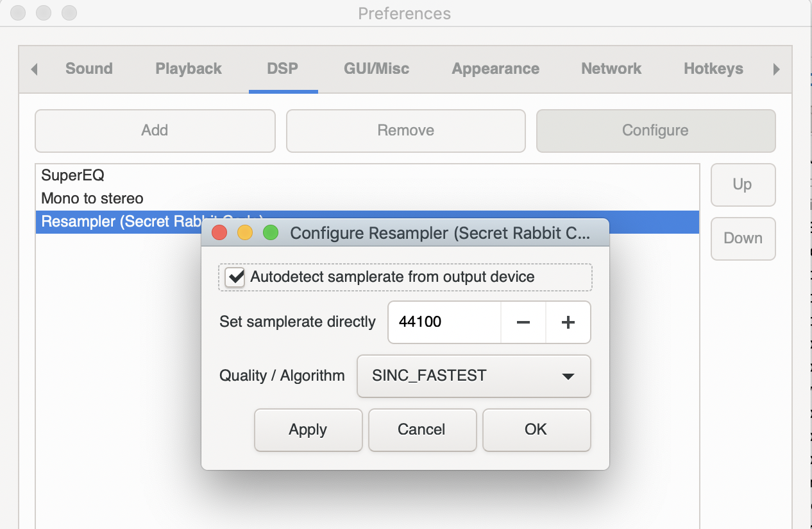Viewport: 812px width, 529px height.
Task: Increase samplerate with the plus stepper
Action: click(568, 322)
